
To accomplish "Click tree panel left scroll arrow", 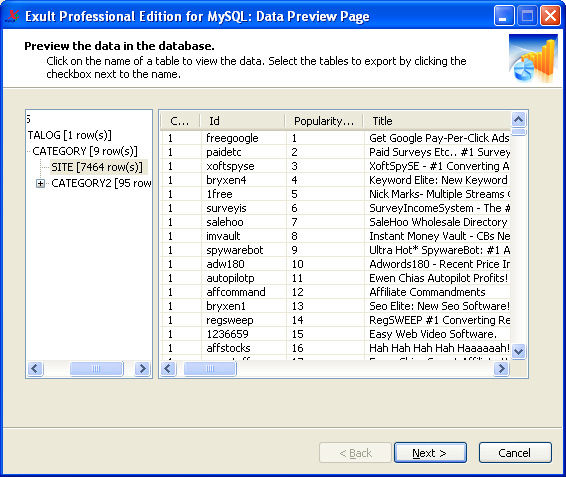I will pyautogui.click(x=35, y=369).
